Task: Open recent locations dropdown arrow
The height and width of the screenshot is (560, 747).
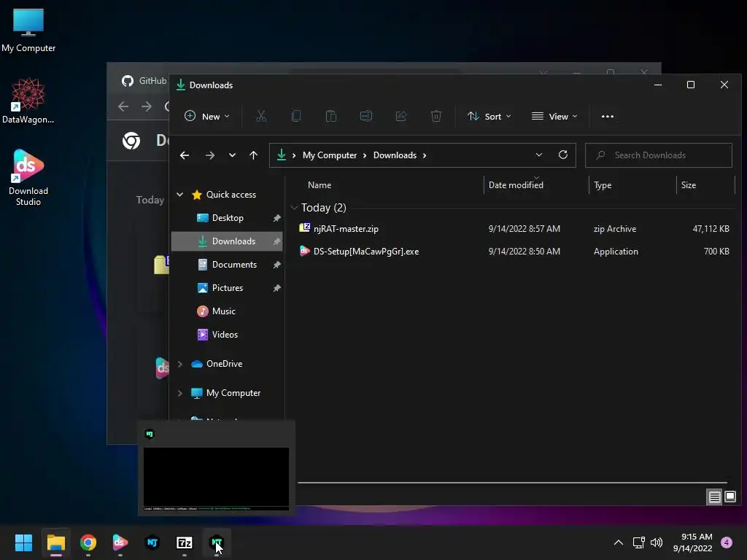Action: pos(232,155)
